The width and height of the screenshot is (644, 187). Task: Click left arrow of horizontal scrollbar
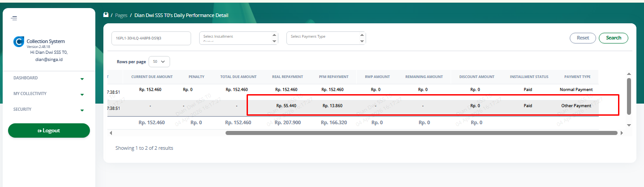click(111, 133)
